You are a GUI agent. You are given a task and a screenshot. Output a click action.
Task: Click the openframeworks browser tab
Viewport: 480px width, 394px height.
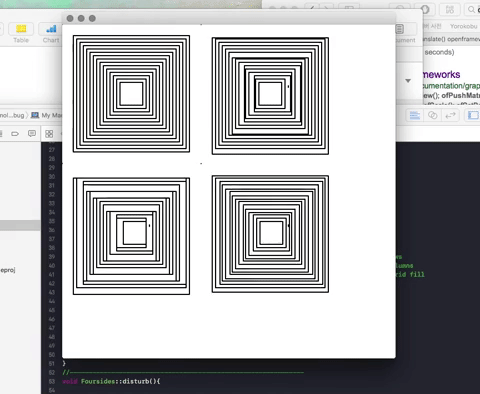(451, 39)
